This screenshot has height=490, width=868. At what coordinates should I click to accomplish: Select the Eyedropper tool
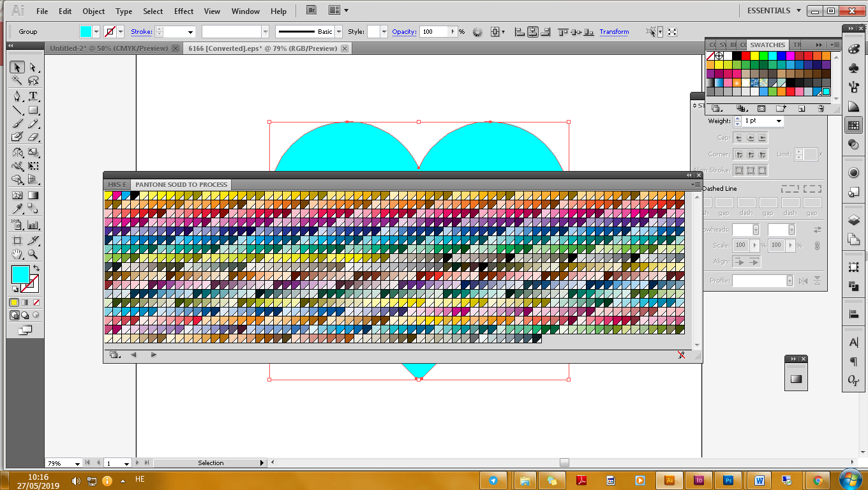(17, 209)
